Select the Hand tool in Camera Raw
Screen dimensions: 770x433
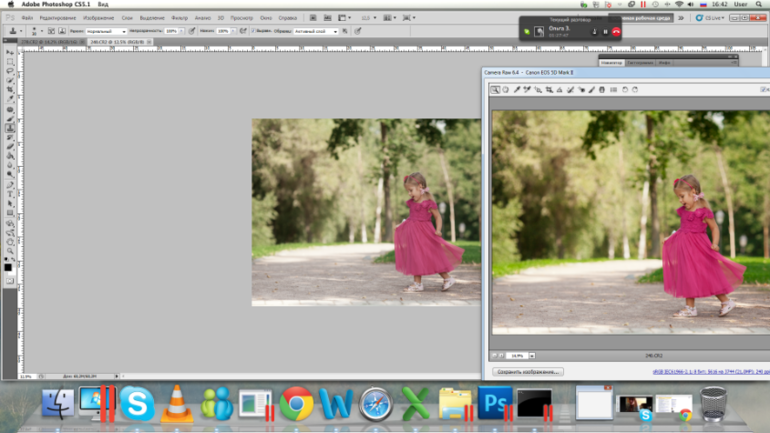click(505, 90)
